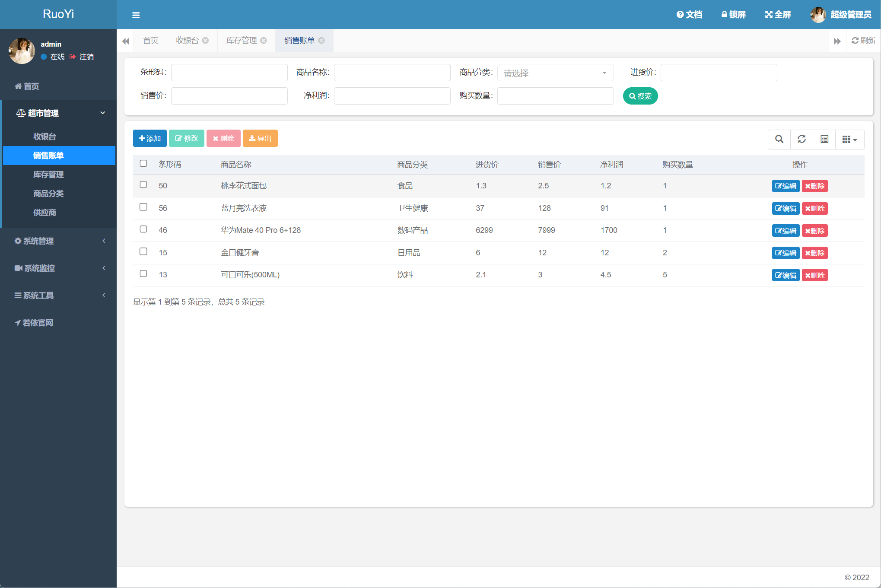Click the green 搜索 button
This screenshot has height=588, width=881.
pyautogui.click(x=640, y=96)
